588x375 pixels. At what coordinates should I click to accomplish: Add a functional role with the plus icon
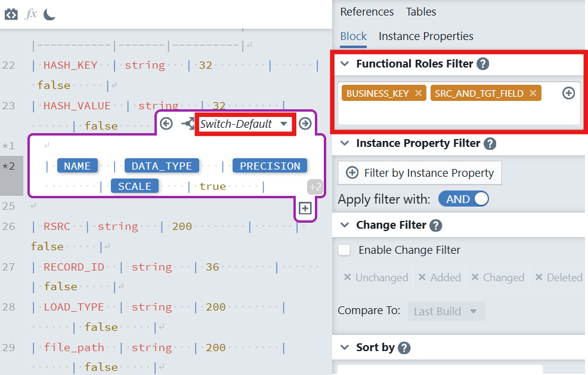[x=568, y=93]
